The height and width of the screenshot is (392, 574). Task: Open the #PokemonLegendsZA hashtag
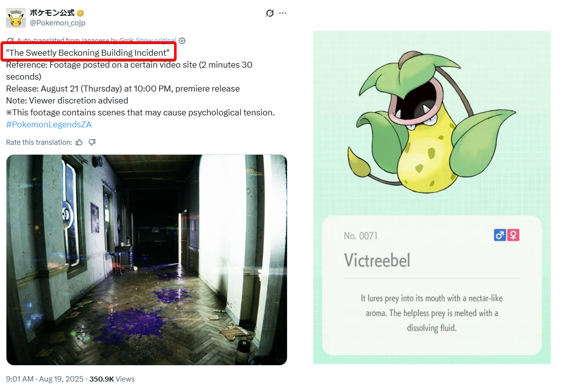click(x=49, y=124)
